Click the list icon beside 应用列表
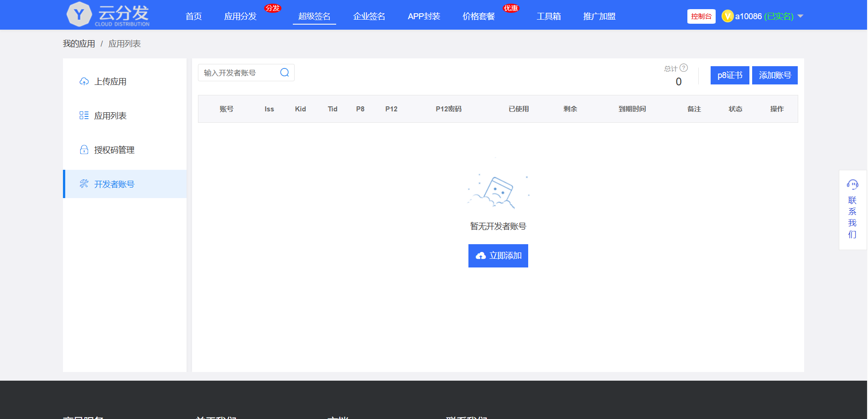The height and width of the screenshot is (419, 868). 84,115
